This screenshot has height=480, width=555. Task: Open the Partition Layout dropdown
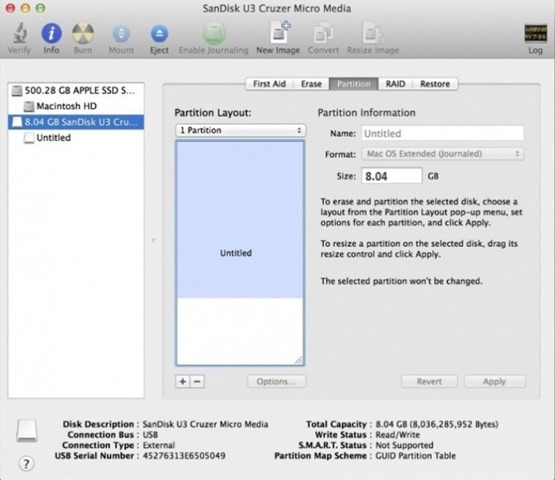point(241,130)
